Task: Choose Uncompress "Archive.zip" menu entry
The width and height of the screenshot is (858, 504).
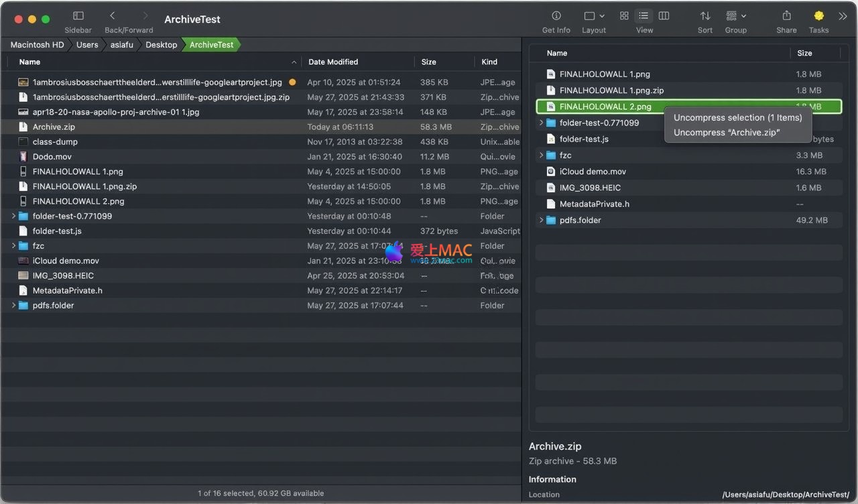Action: coord(727,133)
